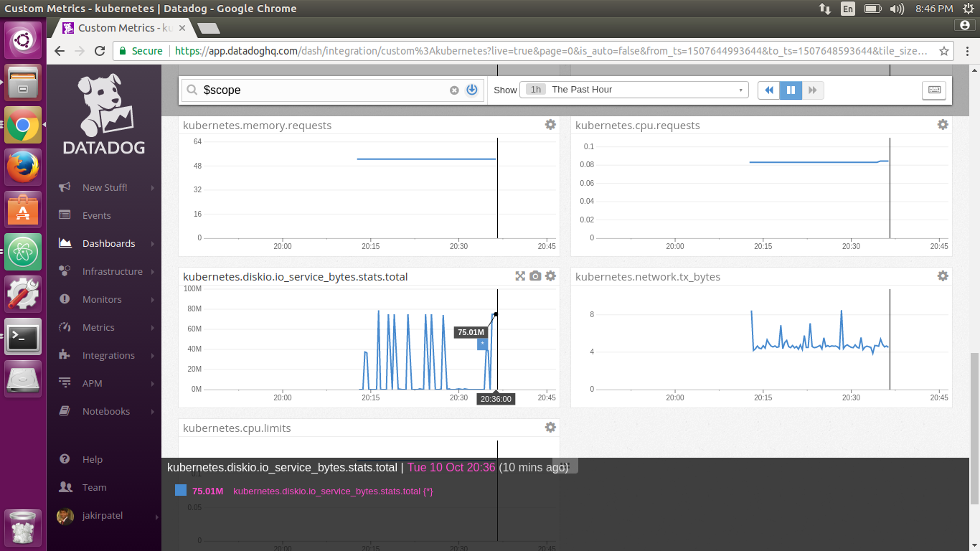980x551 pixels.
Task: Open settings gear for kubernetes.cpu.limits graph
Action: (550, 428)
